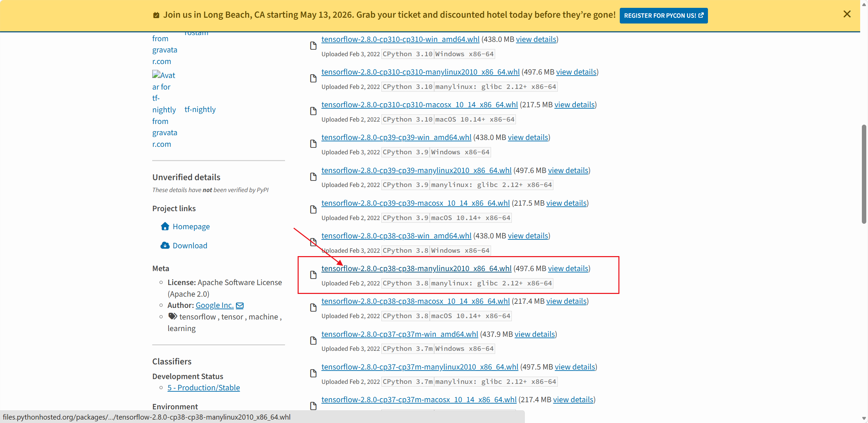
Task: Open 5 - Production/Stable classifier link
Action: (x=204, y=388)
